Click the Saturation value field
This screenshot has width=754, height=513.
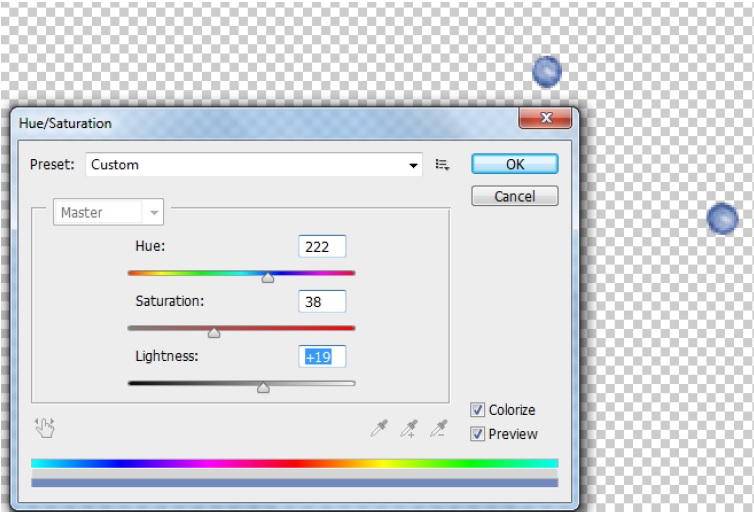point(321,301)
